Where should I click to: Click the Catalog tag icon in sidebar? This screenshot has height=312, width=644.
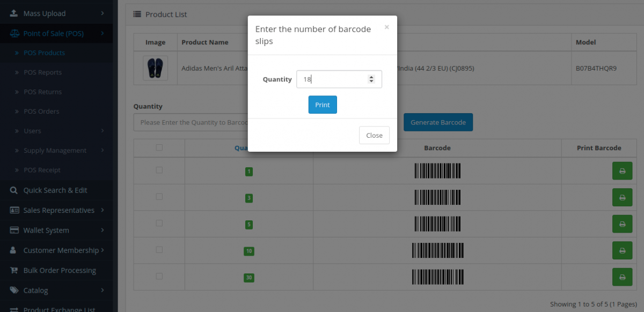pos(13,290)
